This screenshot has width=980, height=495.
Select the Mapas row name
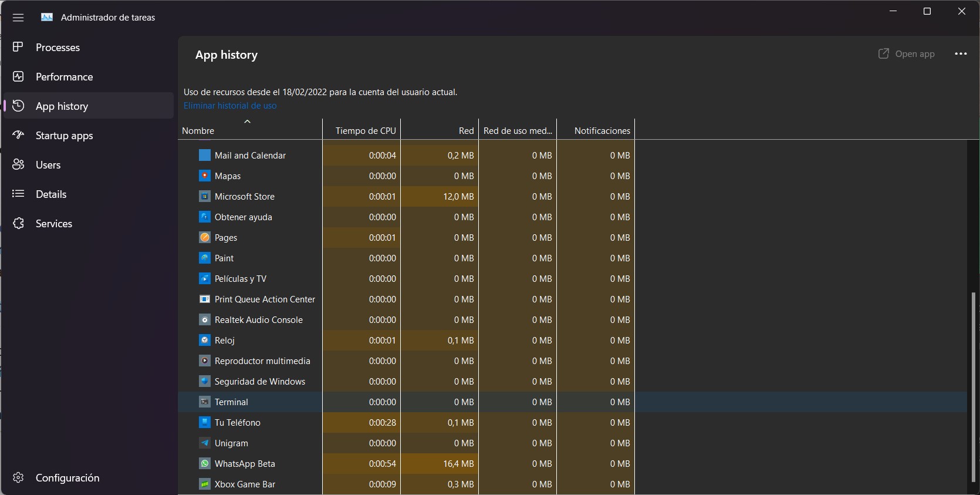228,176
